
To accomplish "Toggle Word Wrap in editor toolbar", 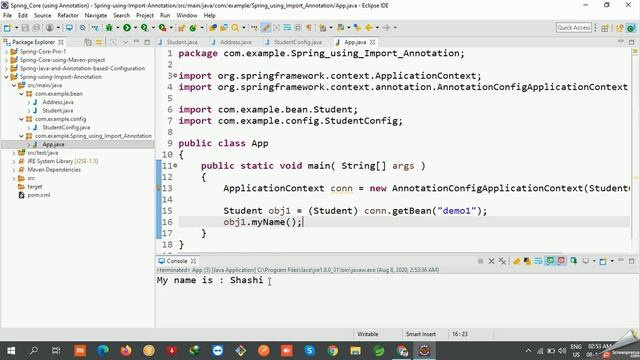I will pyautogui.click(x=287, y=28).
